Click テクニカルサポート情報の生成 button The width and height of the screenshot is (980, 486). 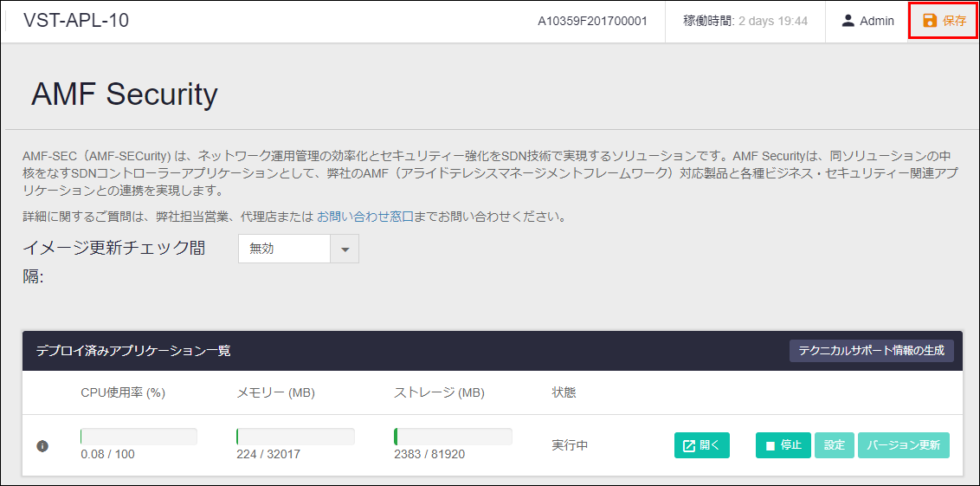(x=871, y=350)
